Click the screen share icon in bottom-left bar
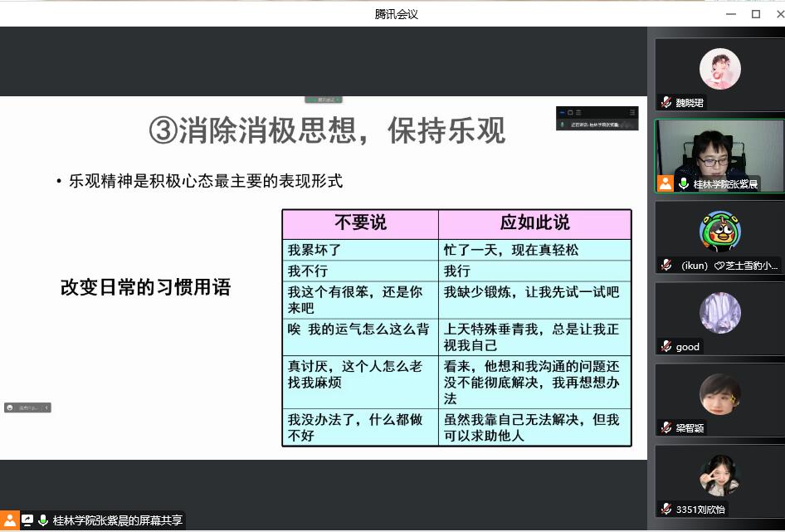This screenshot has height=532, width=785. coord(27,520)
